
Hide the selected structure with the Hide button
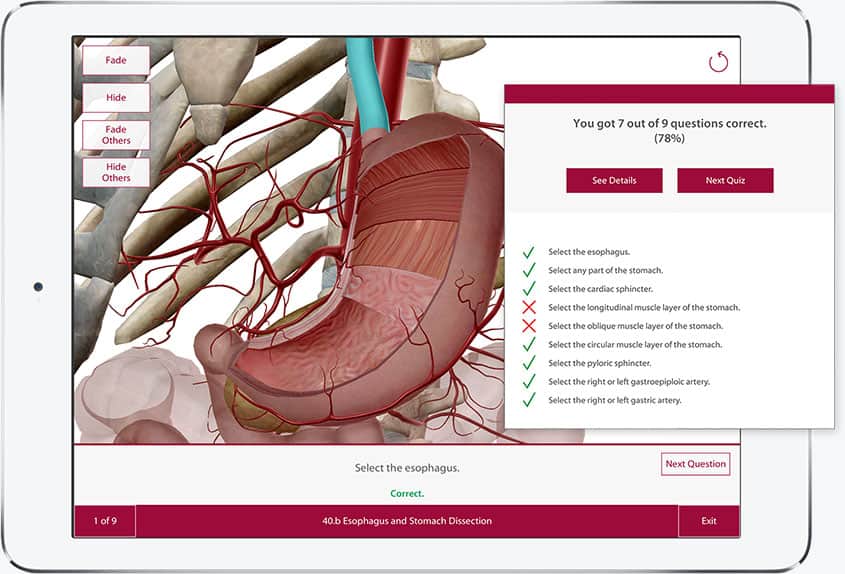116,97
